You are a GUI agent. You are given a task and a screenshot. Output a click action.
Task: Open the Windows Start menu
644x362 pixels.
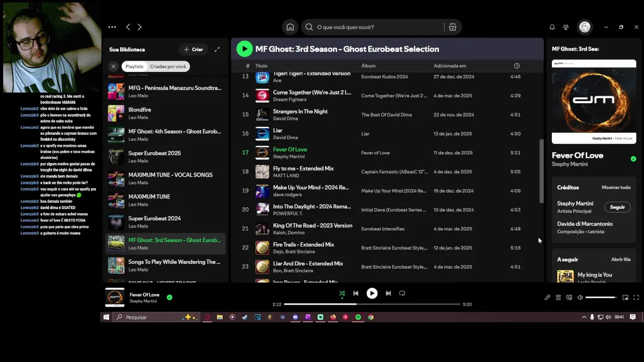tap(106, 317)
